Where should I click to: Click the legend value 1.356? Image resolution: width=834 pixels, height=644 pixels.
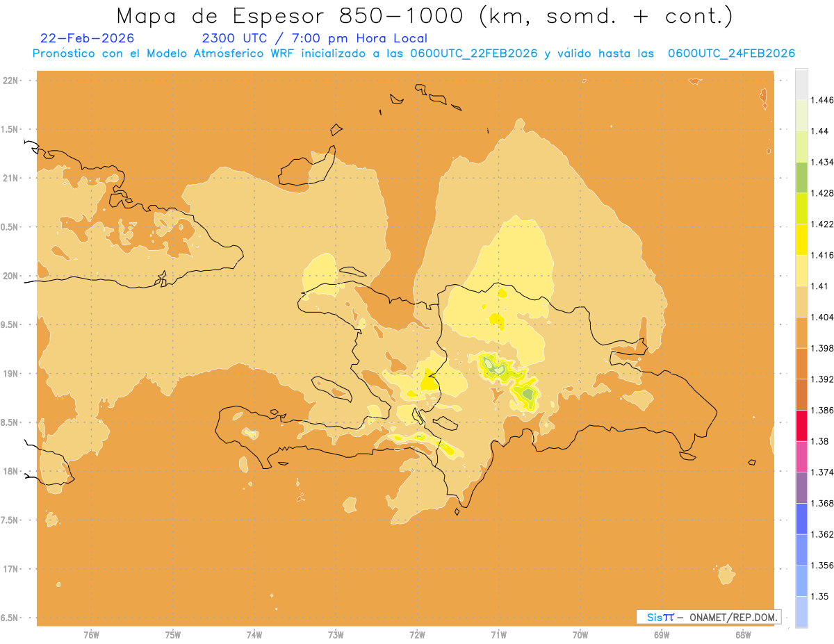(x=822, y=565)
